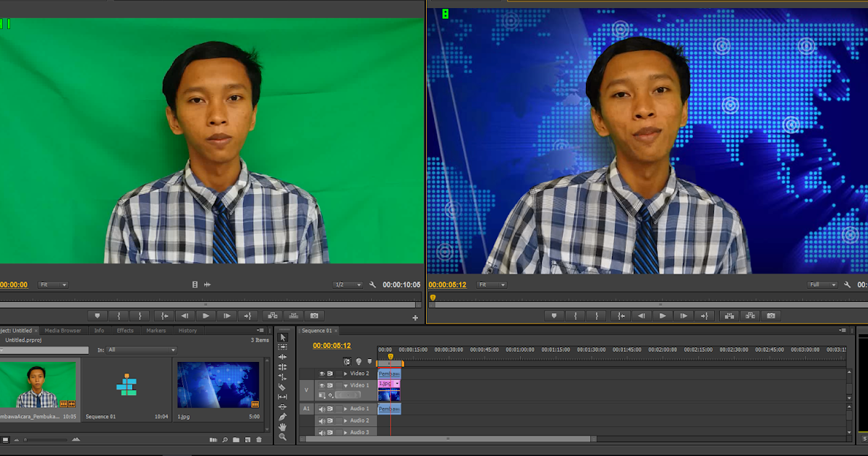Viewport: 868px width, 456px height.
Task: Click Drag Audio Only waveform icon
Action: 208,285
